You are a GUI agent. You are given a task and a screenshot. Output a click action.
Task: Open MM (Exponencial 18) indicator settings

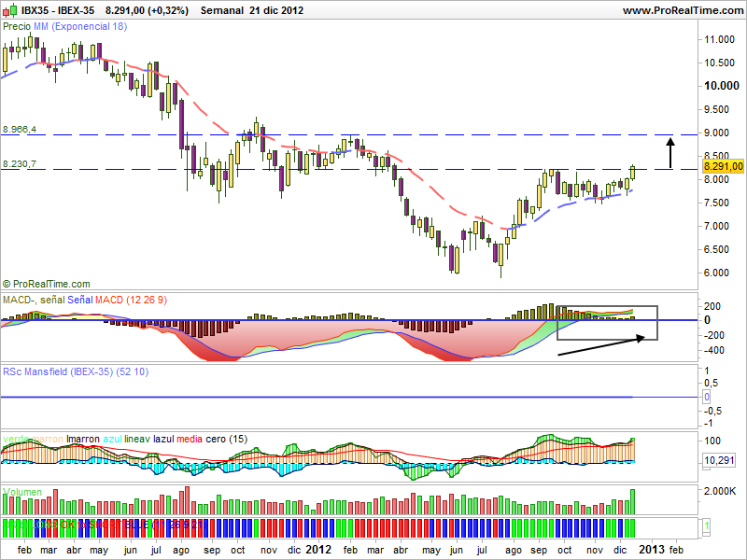tap(80, 27)
